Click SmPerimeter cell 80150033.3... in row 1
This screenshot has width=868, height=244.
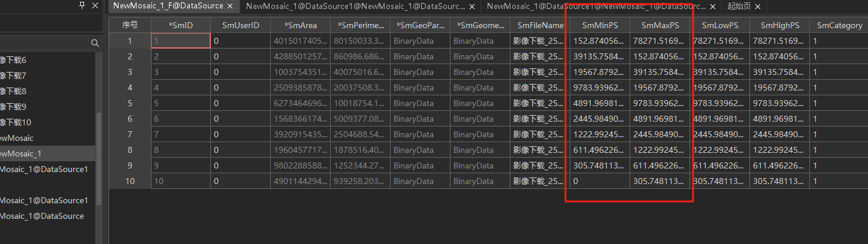point(361,41)
